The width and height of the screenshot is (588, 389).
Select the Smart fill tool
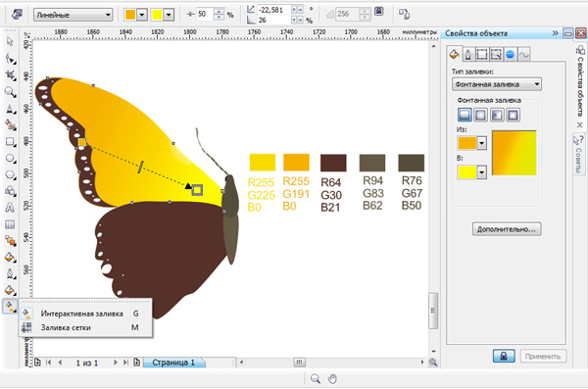(10, 124)
